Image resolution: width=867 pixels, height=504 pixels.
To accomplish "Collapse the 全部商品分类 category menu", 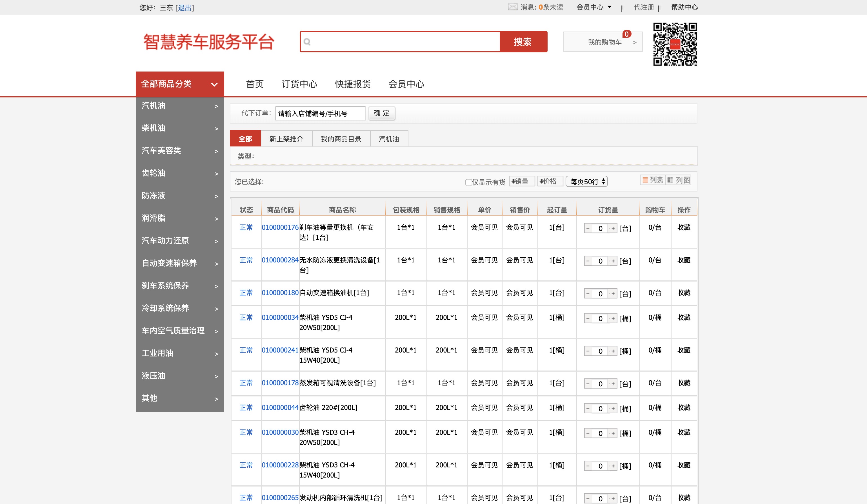I will click(x=180, y=84).
